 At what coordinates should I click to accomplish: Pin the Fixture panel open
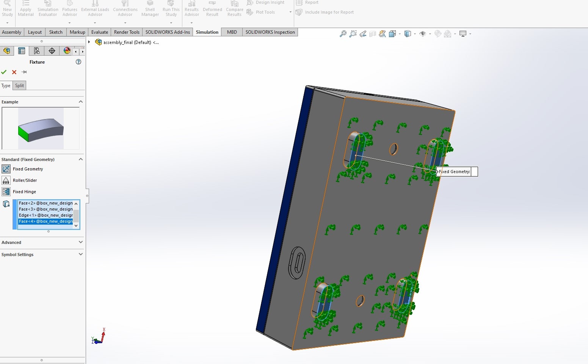pyautogui.click(x=24, y=72)
